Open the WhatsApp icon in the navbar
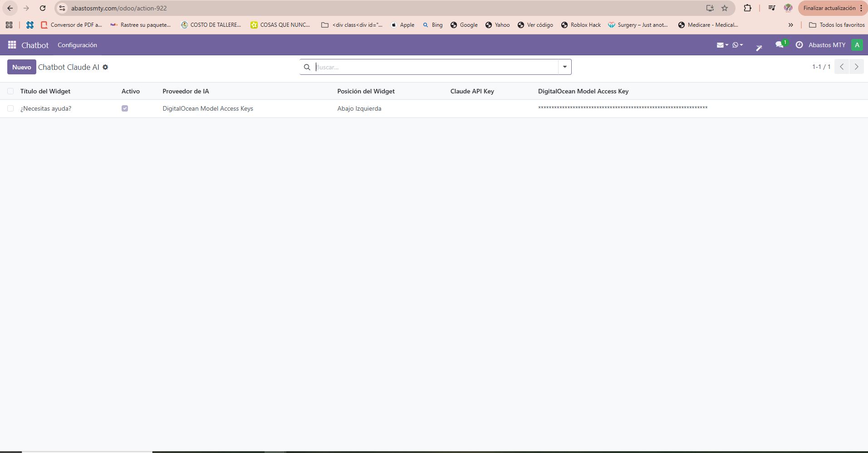Screen dimensions: 868x453 pyautogui.click(x=737, y=45)
